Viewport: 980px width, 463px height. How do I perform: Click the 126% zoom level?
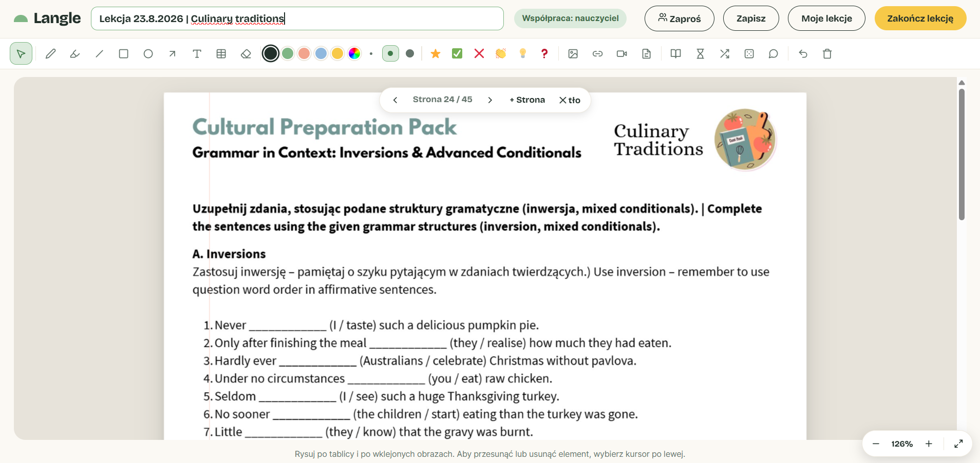(x=902, y=444)
